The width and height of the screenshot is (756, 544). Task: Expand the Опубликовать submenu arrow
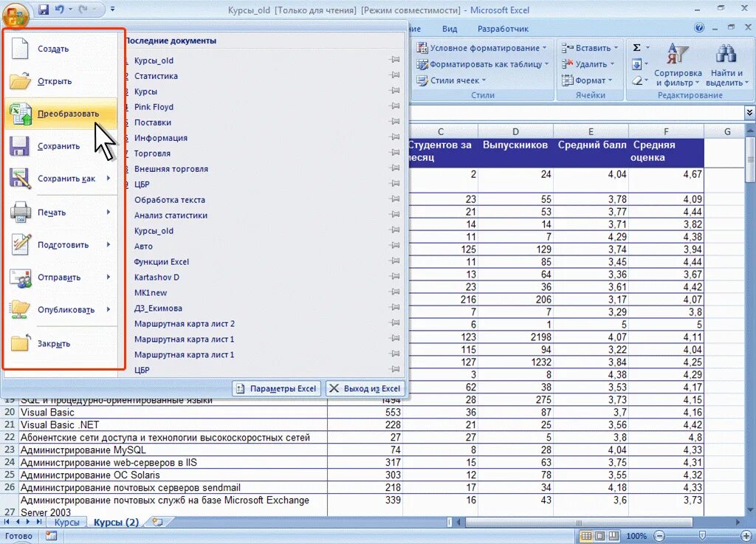click(x=109, y=309)
